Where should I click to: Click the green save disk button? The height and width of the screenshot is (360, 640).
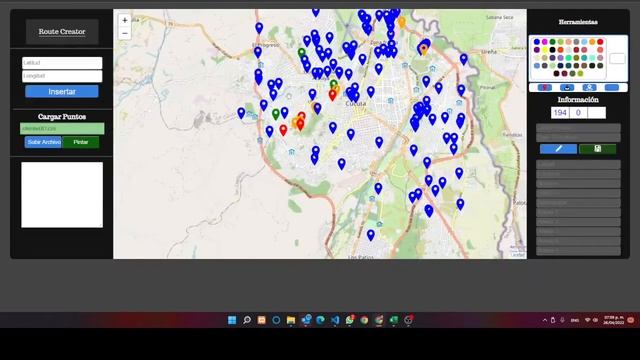pyautogui.click(x=598, y=149)
